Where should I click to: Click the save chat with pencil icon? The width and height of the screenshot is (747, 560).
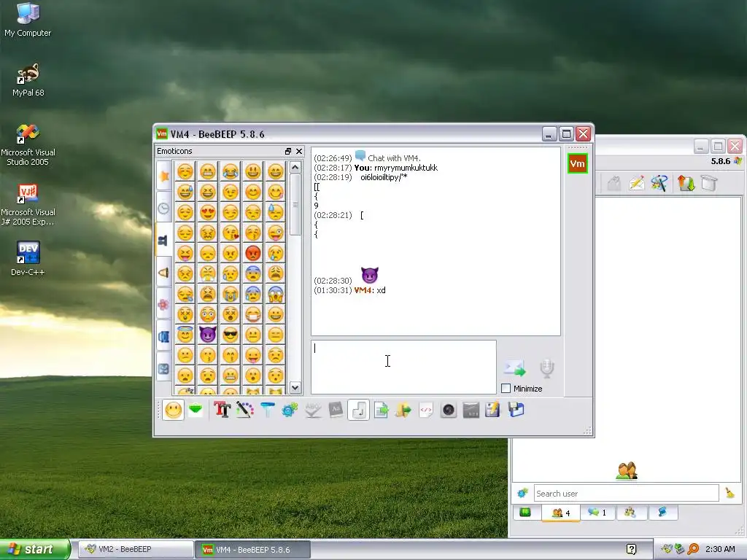tap(492, 410)
